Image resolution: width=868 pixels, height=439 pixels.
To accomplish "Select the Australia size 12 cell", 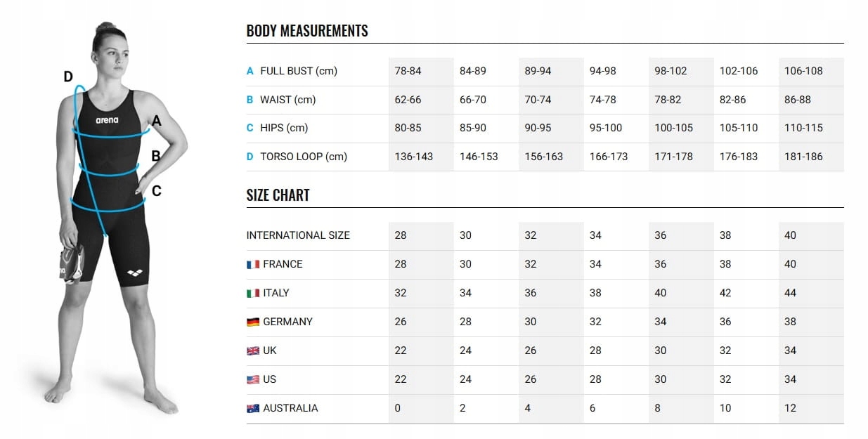I will 791,408.
